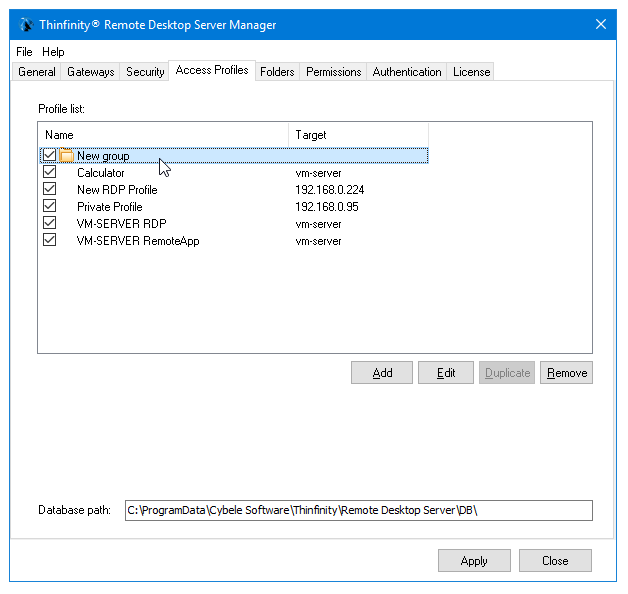Click the New group folder icon
Screen dimensions: 628x594
click(66, 155)
